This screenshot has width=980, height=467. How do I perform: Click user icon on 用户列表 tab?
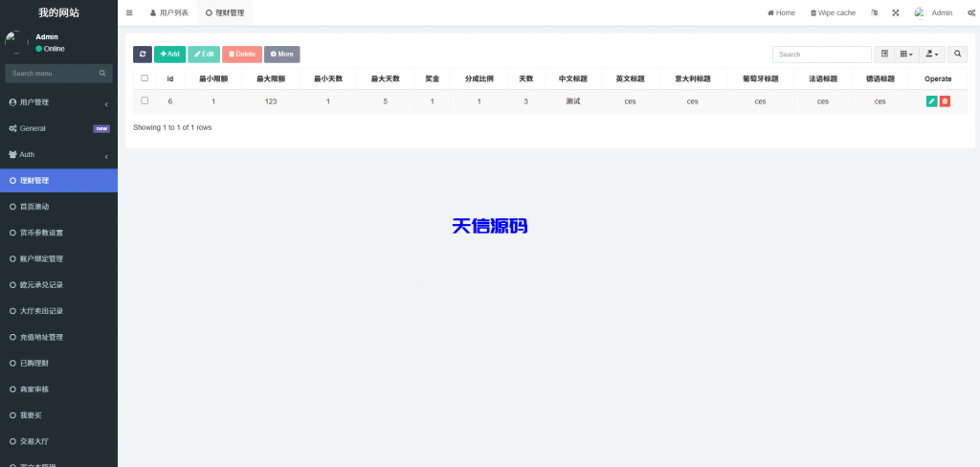153,12
